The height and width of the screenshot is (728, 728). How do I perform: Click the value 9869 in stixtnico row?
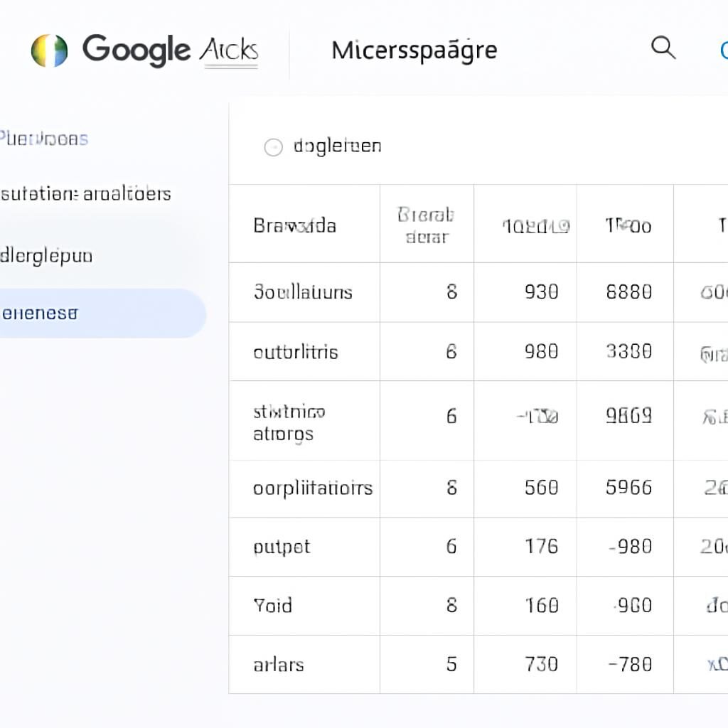coord(629,416)
